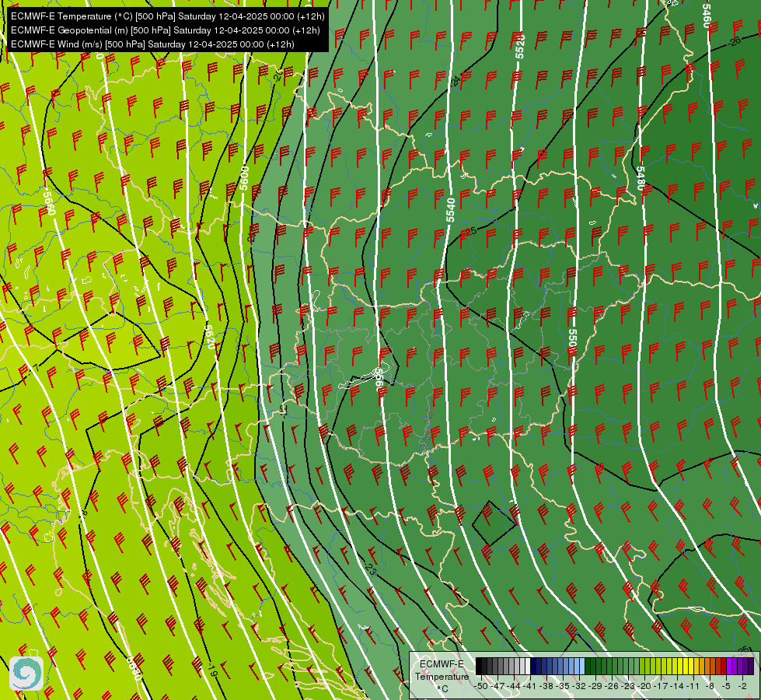Click the -2 legend tick label
The width and height of the screenshot is (761, 700).
[742, 686]
